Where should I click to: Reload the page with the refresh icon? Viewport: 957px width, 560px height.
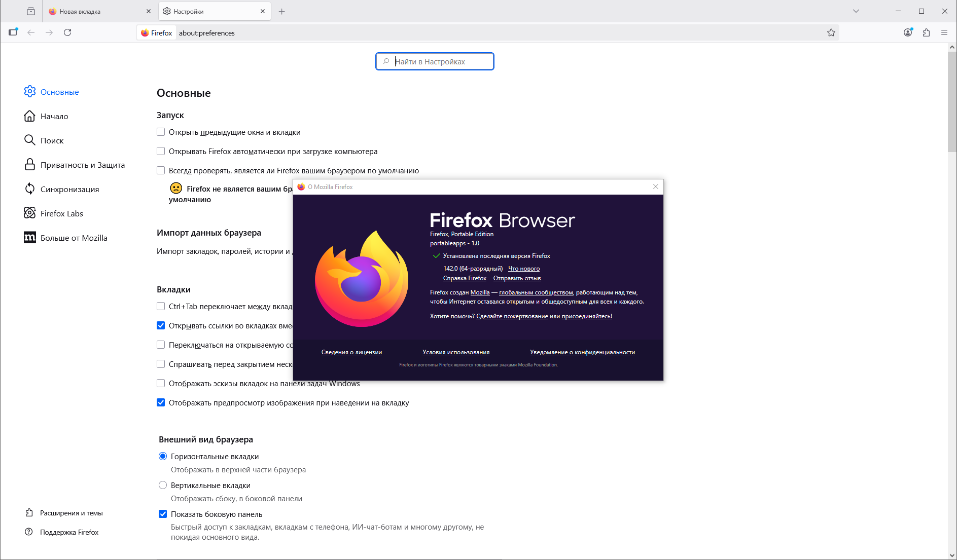click(67, 32)
